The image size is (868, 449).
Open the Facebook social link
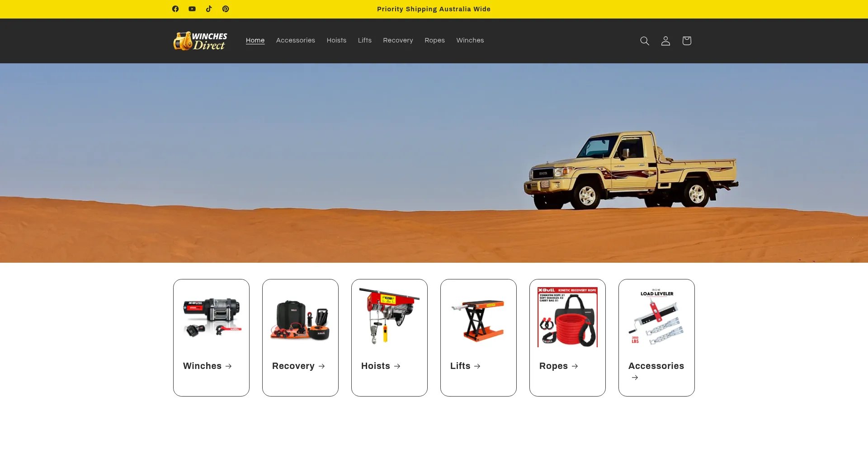coord(175,9)
